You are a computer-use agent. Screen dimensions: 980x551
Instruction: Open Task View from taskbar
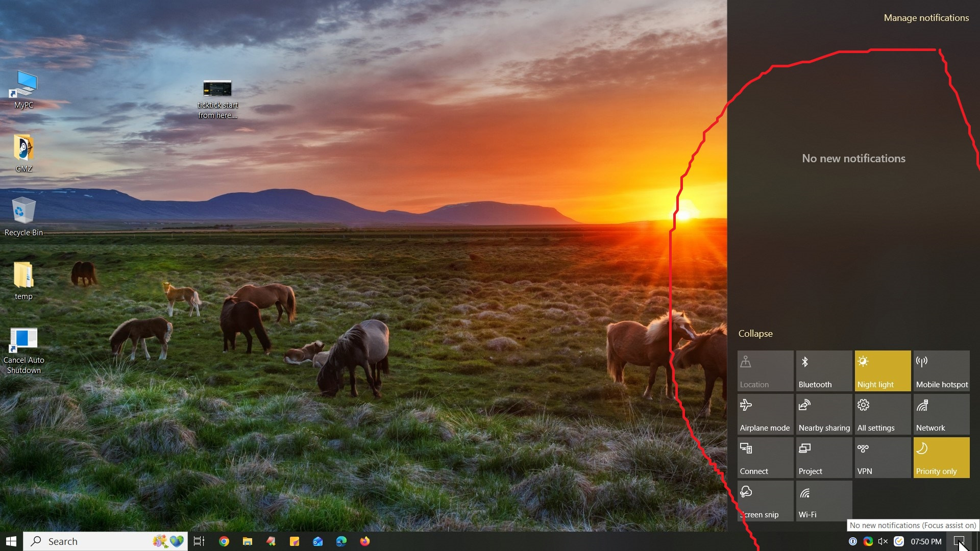tap(199, 541)
